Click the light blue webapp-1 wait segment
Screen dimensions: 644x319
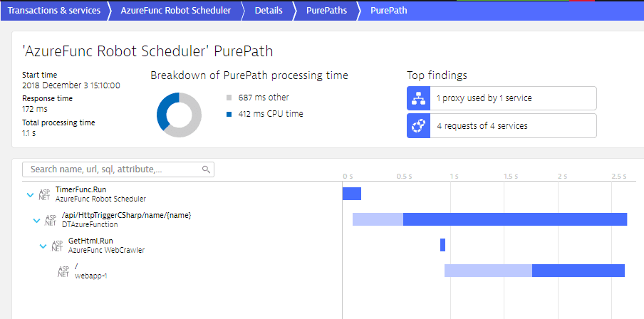tap(488, 271)
